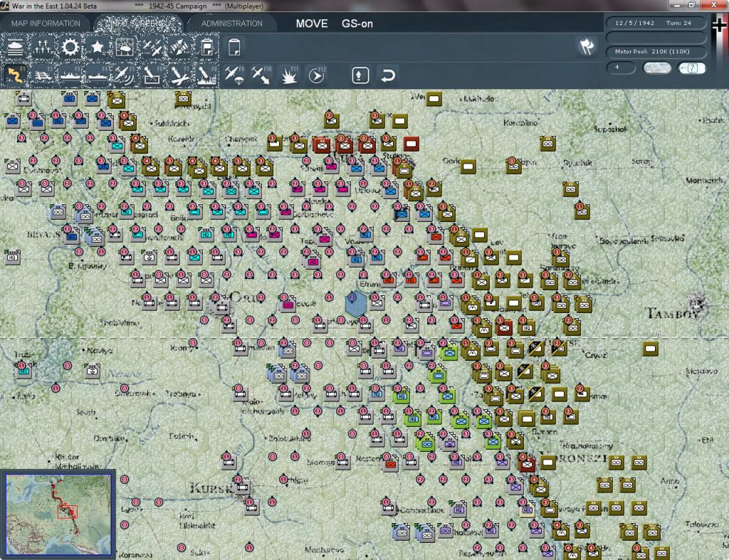The height and width of the screenshot is (560, 729).
Task: Select the F5 air recon mode
Action: pos(125,75)
